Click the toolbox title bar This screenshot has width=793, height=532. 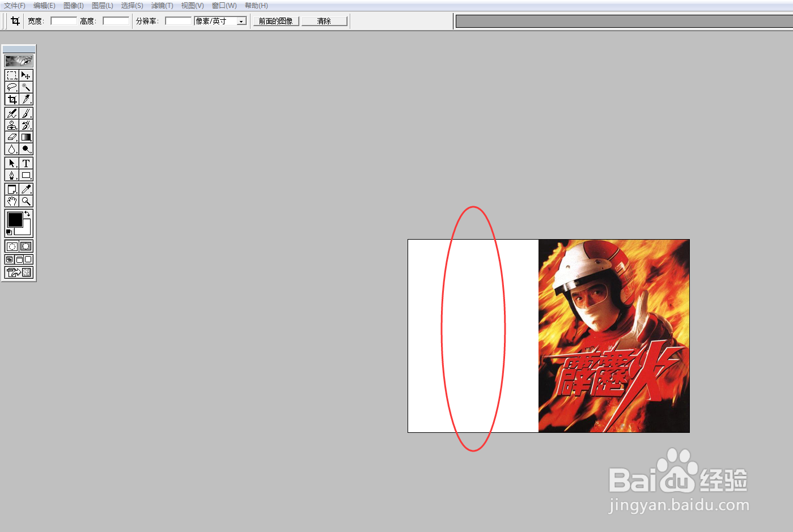pyautogui.click(x=19, y=49)
